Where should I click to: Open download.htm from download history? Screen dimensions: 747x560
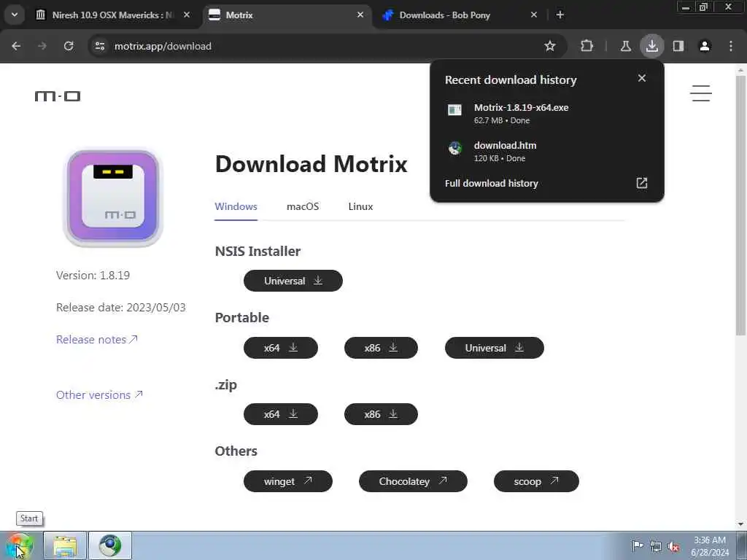(547, 152)
